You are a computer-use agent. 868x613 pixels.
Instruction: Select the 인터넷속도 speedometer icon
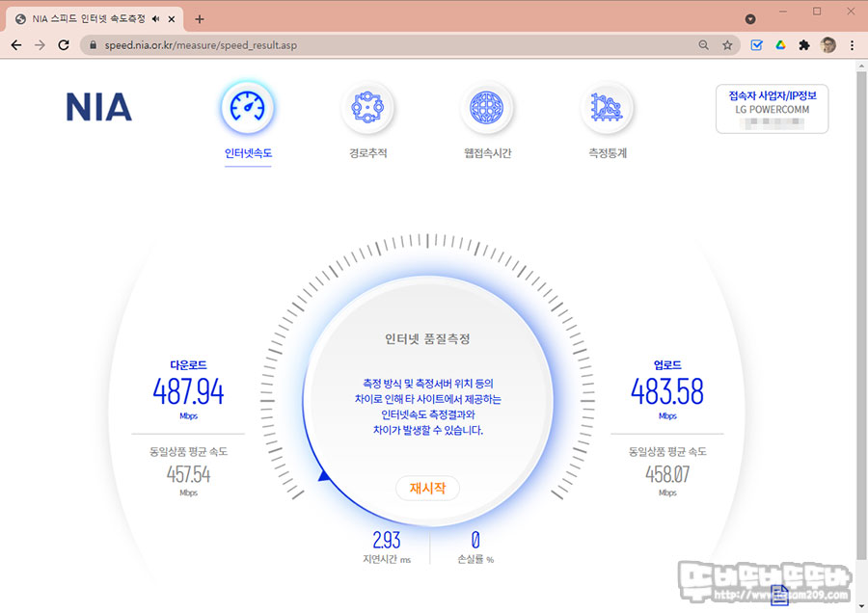tap(248, 107)
